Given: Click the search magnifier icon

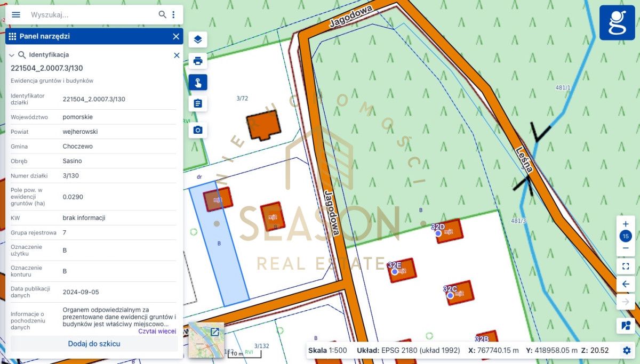Looking at the screenshot, I should point(163,14).
